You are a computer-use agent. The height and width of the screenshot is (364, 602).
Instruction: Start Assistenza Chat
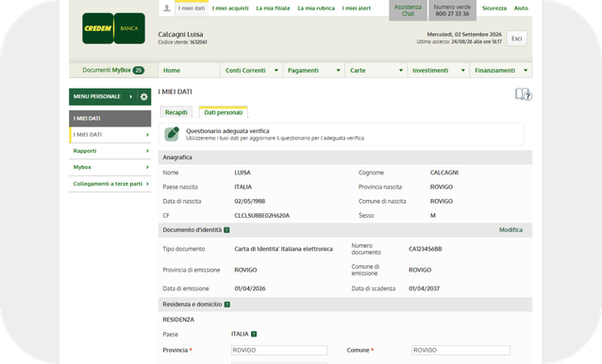coord(408,10)
